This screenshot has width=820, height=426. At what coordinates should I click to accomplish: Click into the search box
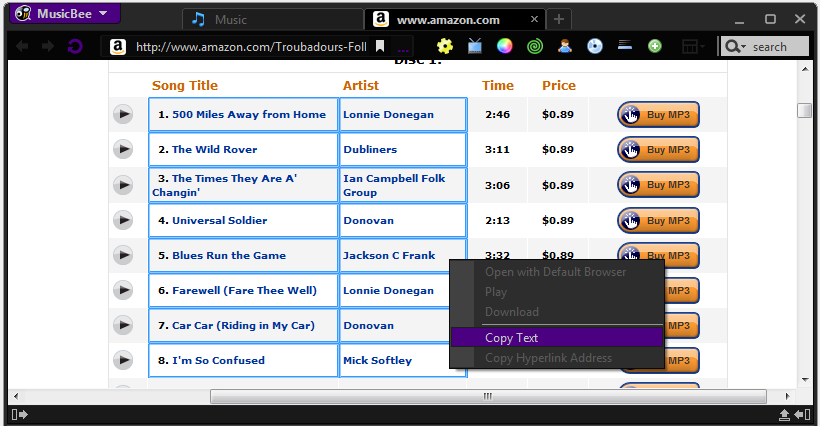779,47
